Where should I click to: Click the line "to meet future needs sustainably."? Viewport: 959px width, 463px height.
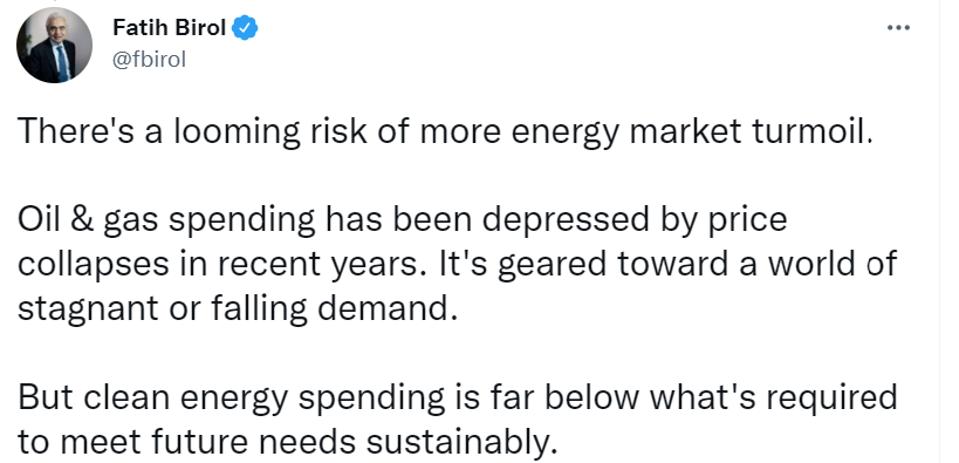coord(286,440)
